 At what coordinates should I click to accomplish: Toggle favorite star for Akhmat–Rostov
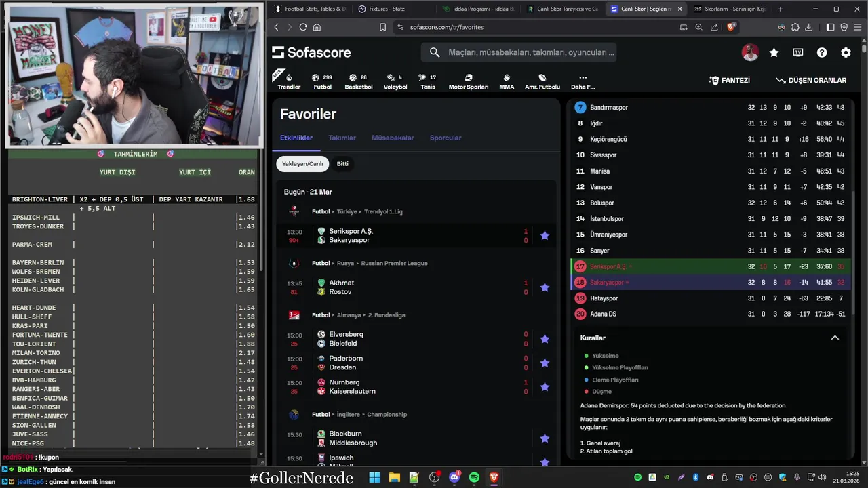tap(545, 287)
